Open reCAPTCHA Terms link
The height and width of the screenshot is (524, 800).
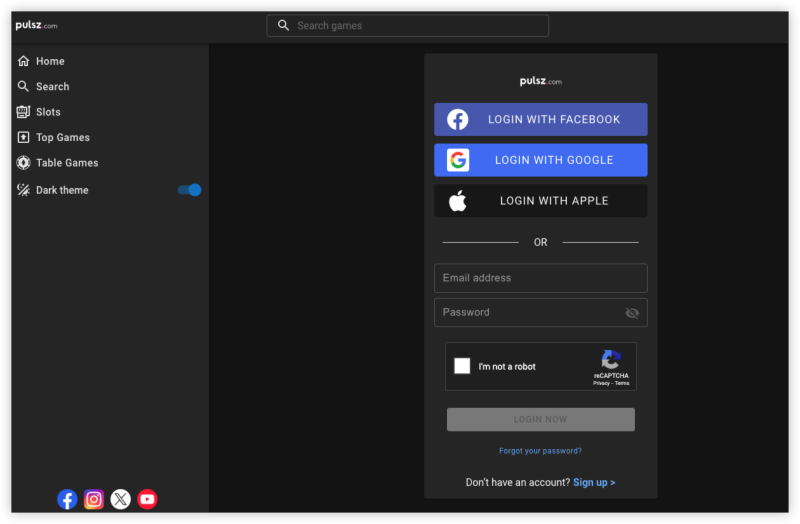[622, 383]
